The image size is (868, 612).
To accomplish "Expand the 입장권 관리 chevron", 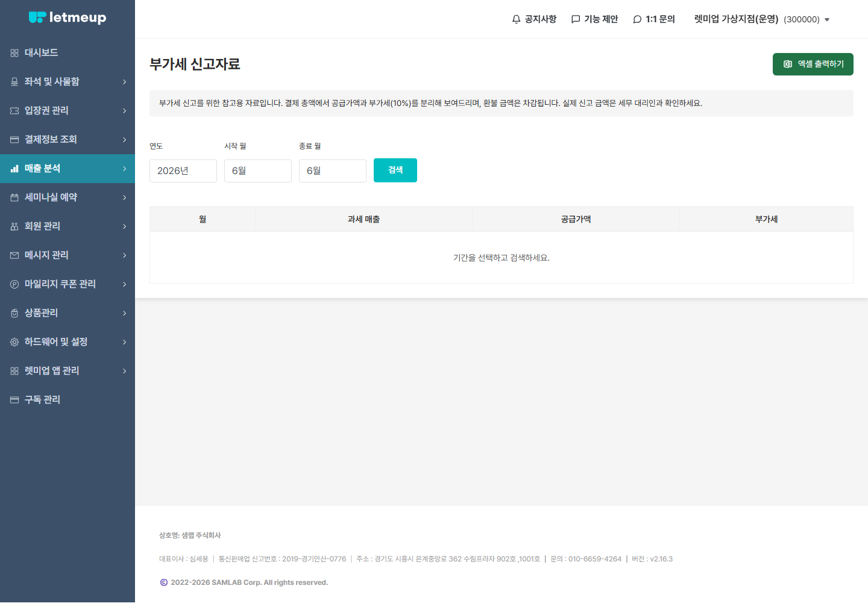I will pos(125,111).
